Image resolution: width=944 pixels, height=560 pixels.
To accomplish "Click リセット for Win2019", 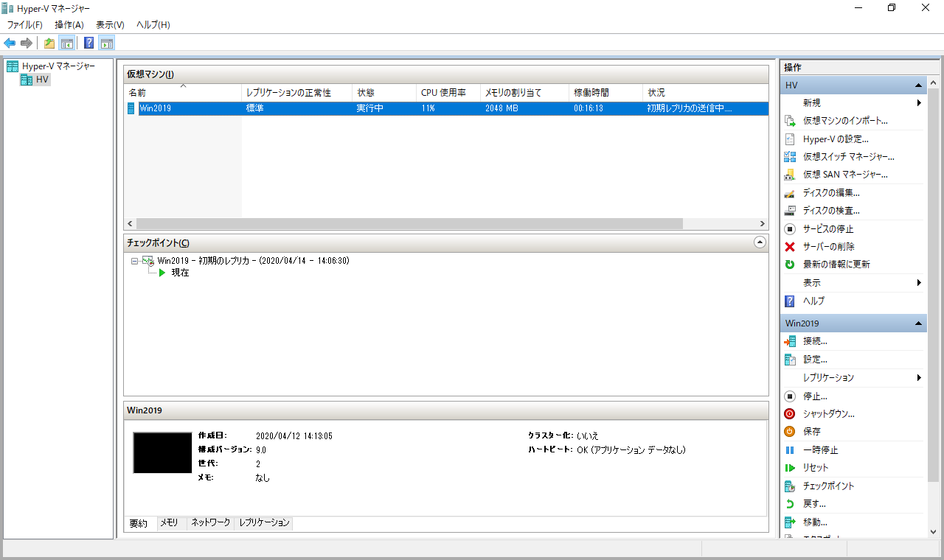I will (x=816, y=468).
